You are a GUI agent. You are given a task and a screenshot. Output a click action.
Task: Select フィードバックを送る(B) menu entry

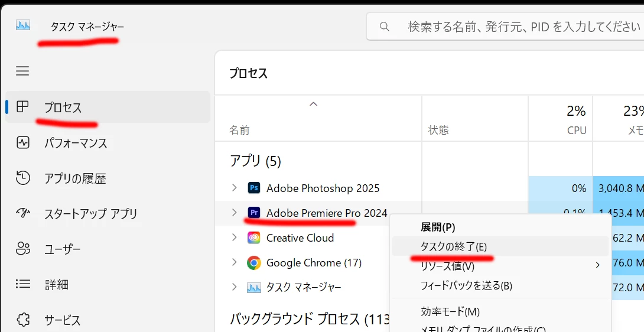(x=500, y=285)
